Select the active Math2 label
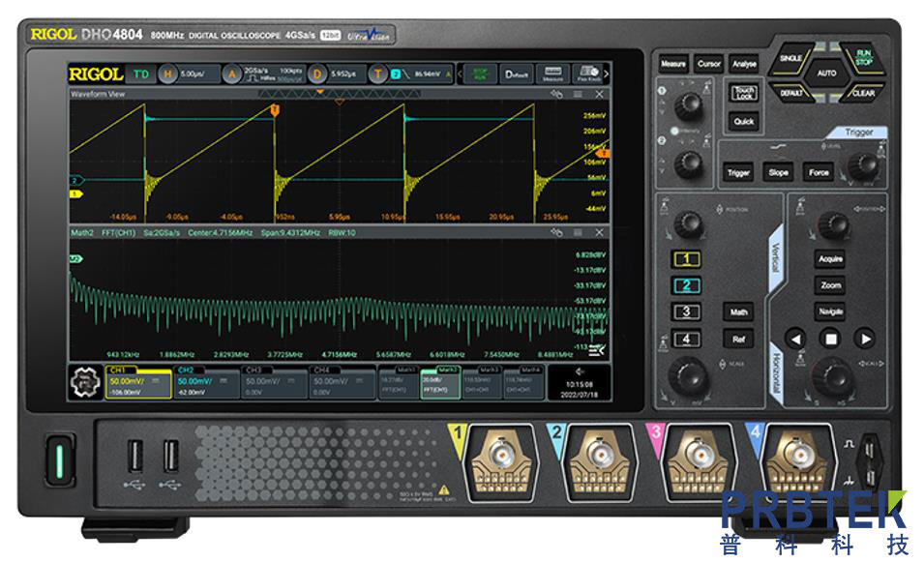 point(448,370)
